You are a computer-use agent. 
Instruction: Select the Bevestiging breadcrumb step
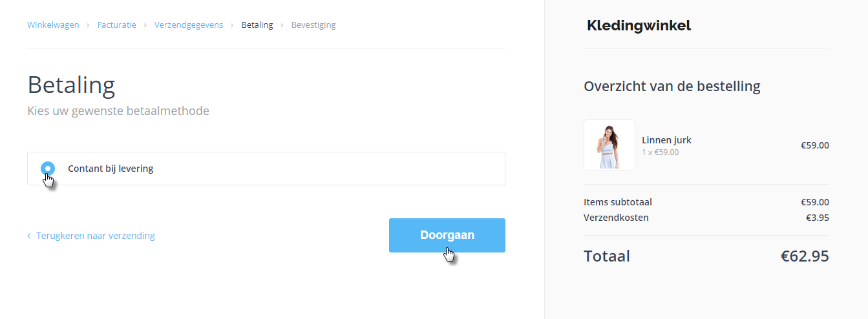point(313,25)
